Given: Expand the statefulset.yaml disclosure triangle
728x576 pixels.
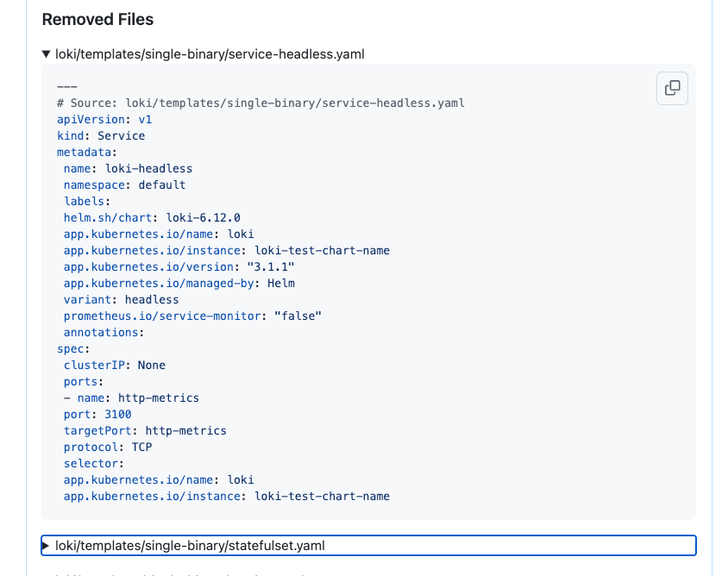Looking at the screenshot, I should click(x=47, y=546).
